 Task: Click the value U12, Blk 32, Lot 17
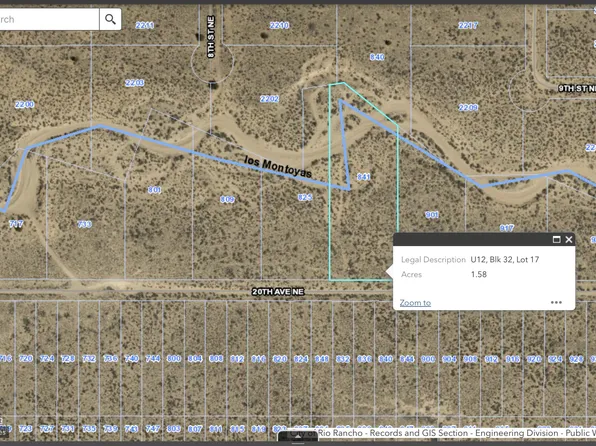[x=505, y=259]
